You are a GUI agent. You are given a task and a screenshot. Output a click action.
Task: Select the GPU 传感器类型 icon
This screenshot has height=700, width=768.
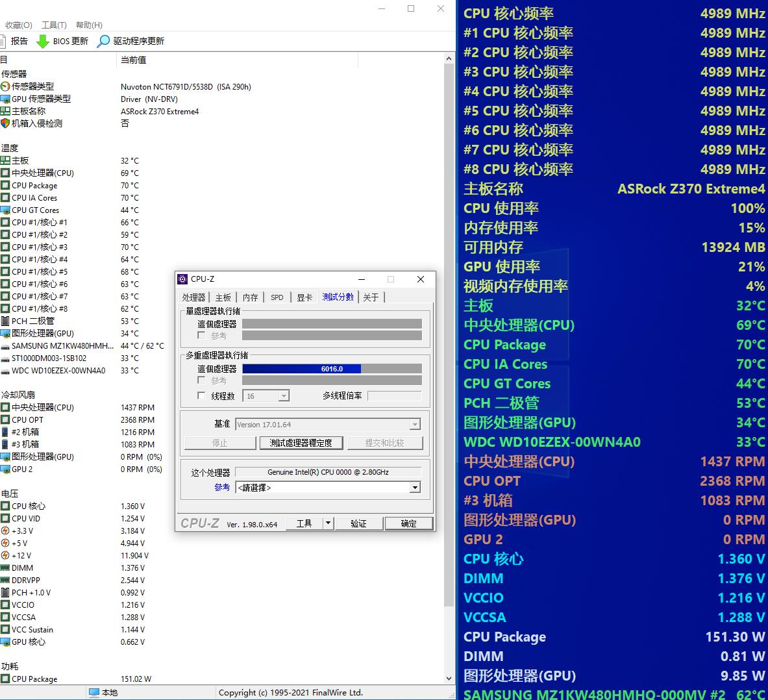[x=6, y=99]
